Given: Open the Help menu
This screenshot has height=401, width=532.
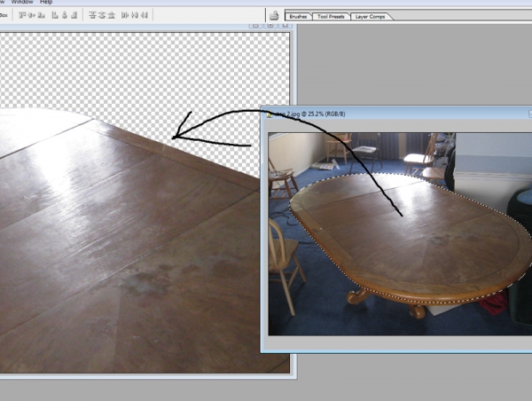Looking at the screenshot, I should pyautogui.click(x=46, y=2).
